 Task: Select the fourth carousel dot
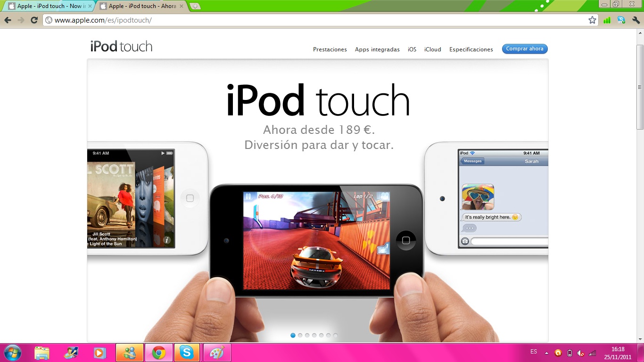[314, 335]
